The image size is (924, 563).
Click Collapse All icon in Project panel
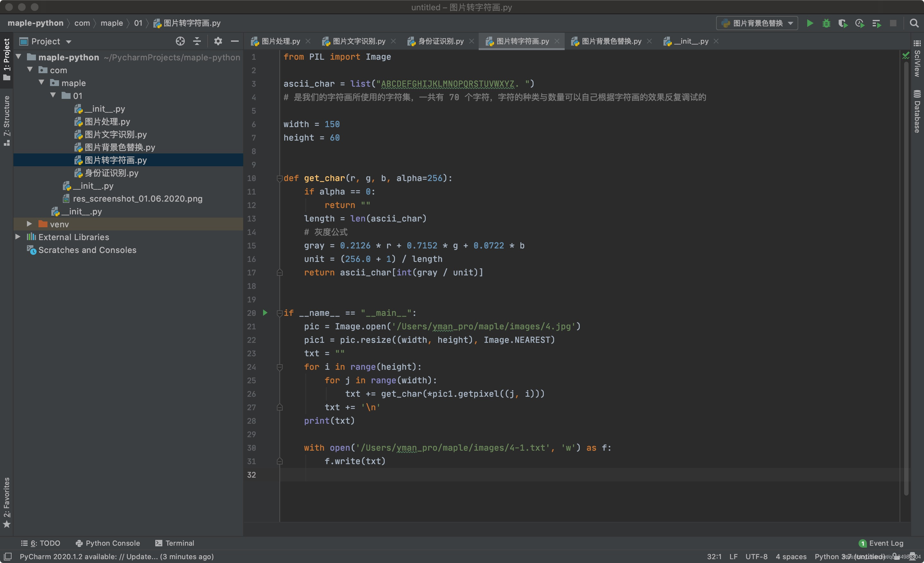pyautogui.click(x=197, y=41)
